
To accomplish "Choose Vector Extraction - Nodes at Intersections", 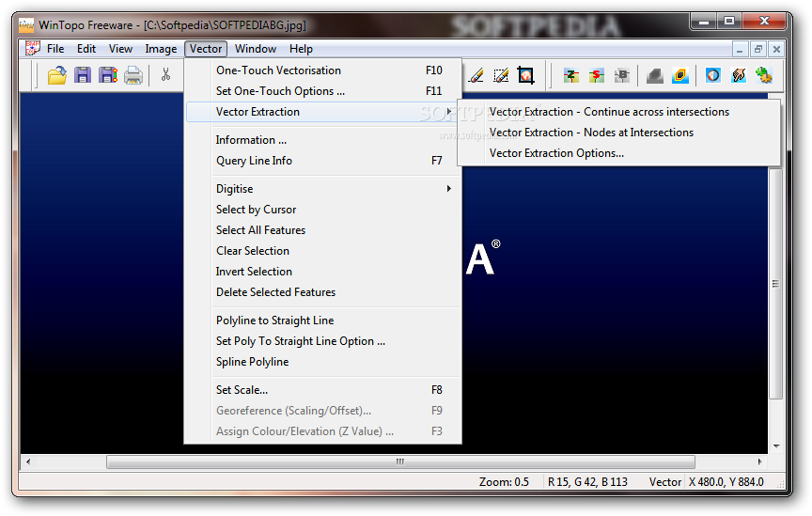I will pos(618,133).
